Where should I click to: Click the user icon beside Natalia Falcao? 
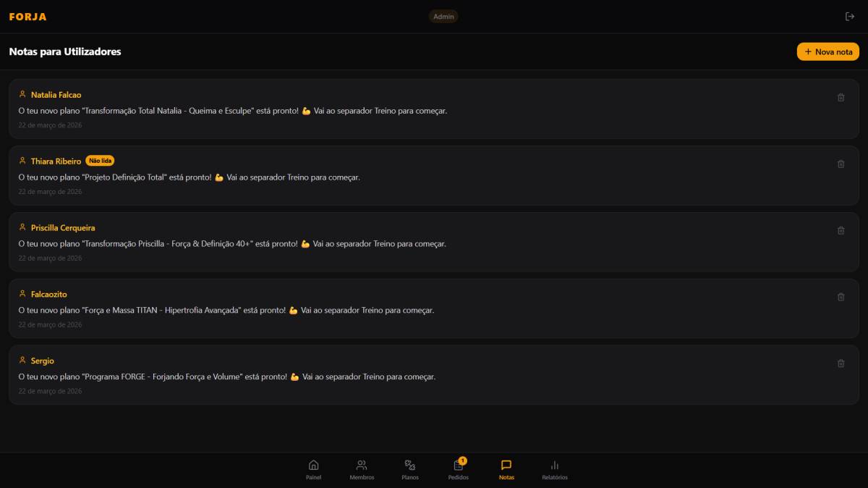[x=22, y=94]
